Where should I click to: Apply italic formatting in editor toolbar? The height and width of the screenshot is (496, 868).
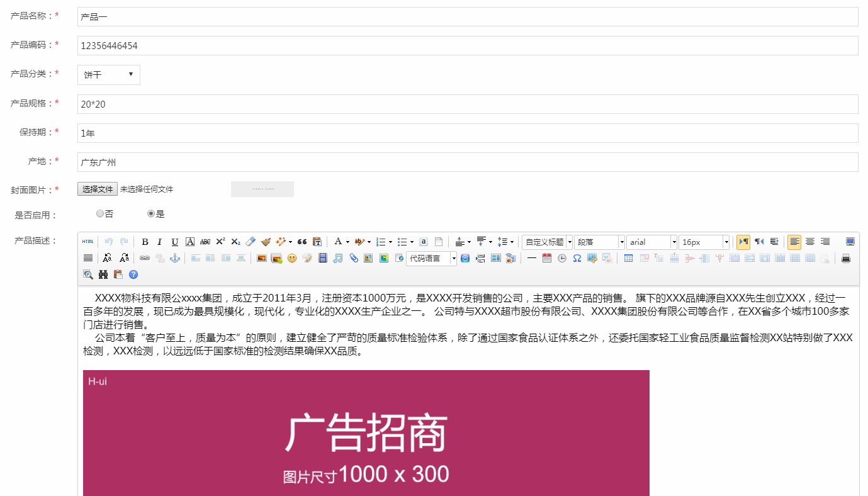(x=160, y=242)
